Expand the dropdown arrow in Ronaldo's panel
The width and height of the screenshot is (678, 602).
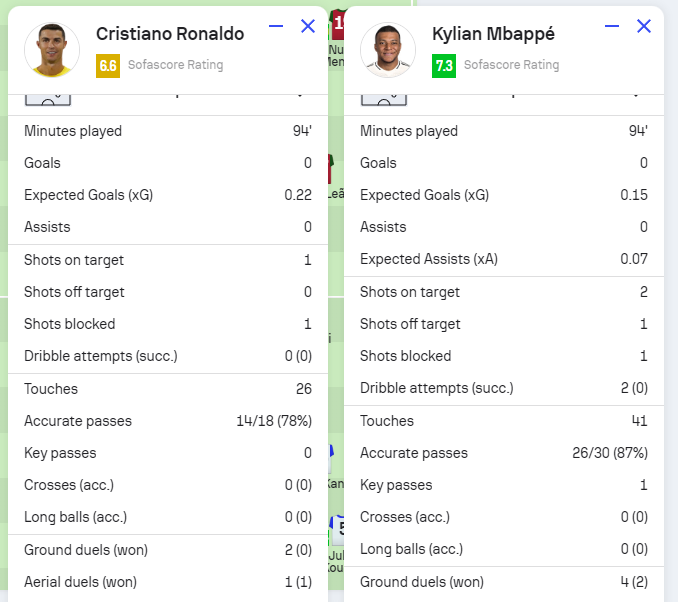pos(298,93)
